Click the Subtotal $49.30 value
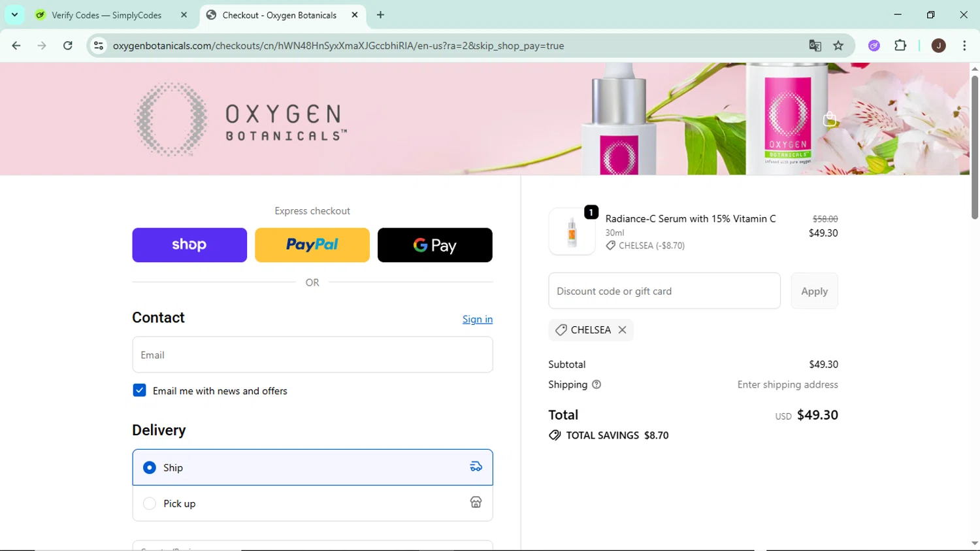The height and width of the screenshot is (551, 980). tap(823, 364)
